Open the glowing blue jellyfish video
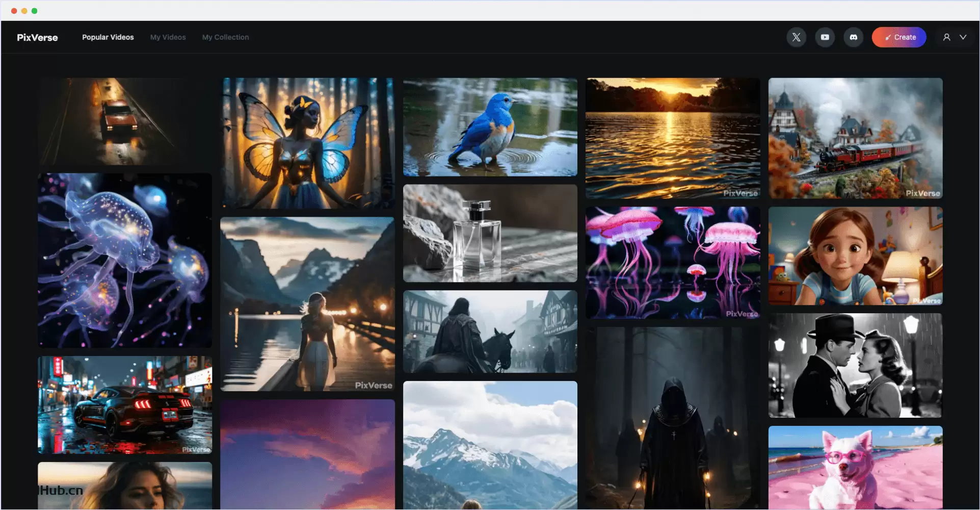The height and width of the screenshot is (510, 980). (124, 261)
